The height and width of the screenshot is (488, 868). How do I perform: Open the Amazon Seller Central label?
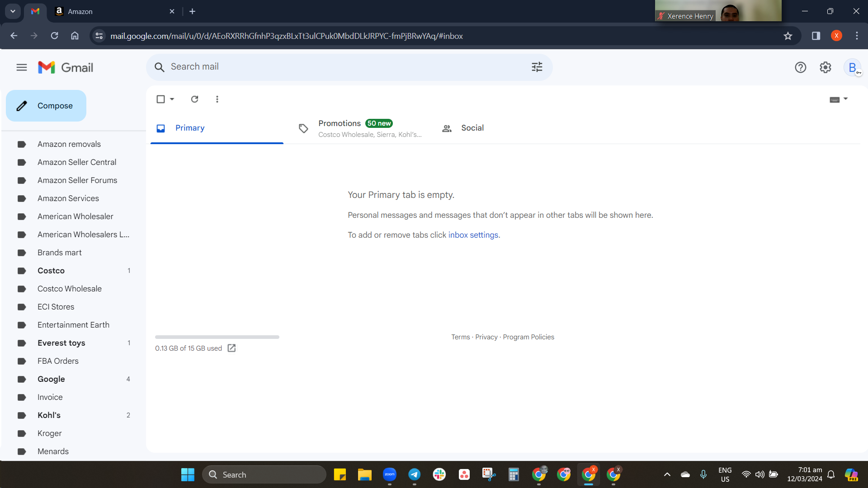pyautogui.click(x=77, y=162)
